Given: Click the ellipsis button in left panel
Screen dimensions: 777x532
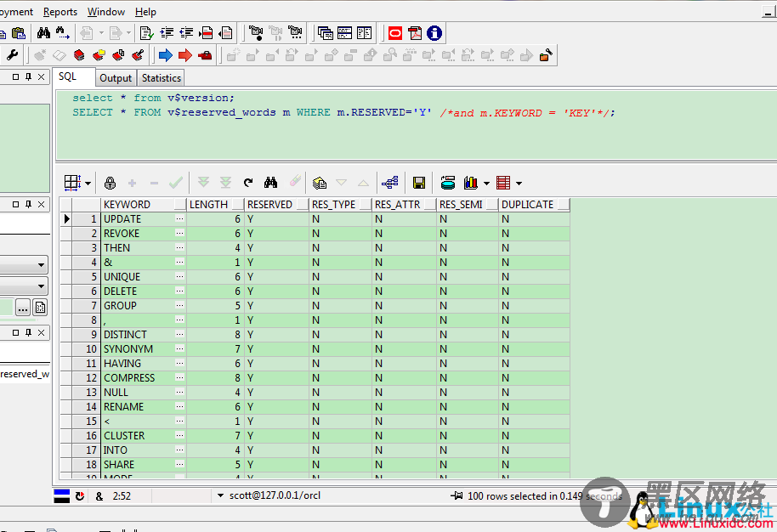Looking at the screenshot, I should (23, 308).
